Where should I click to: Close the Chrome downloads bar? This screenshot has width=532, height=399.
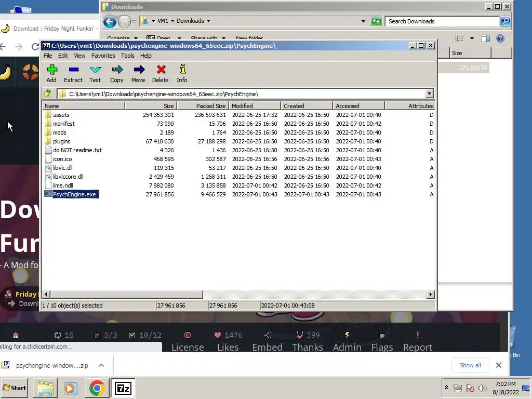[498, 365]
